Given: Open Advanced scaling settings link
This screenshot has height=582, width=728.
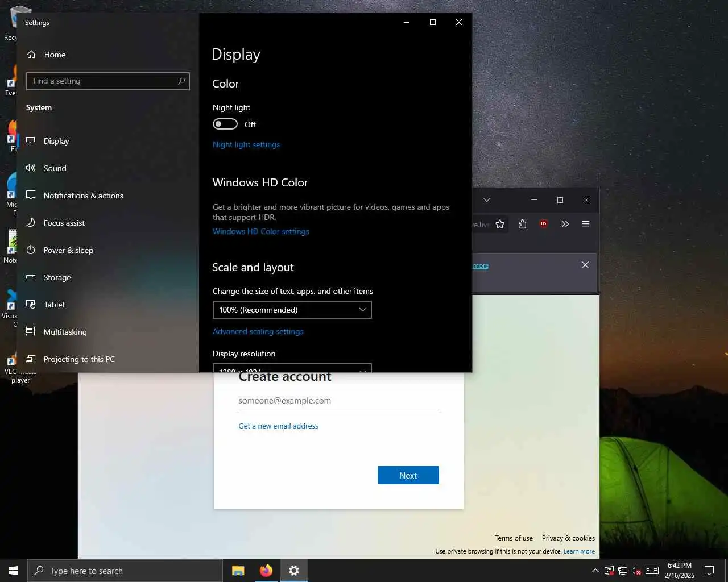Looking at the screenshot, I should pos(258,331).
